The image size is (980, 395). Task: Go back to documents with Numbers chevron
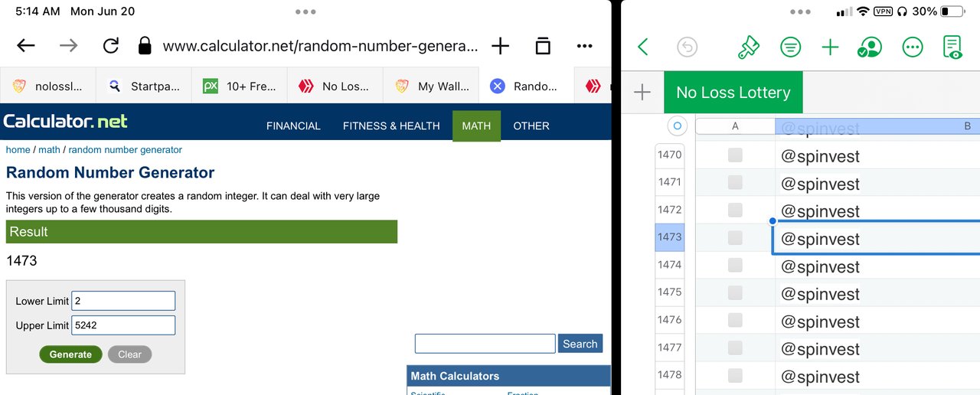[x=643, y=47]
